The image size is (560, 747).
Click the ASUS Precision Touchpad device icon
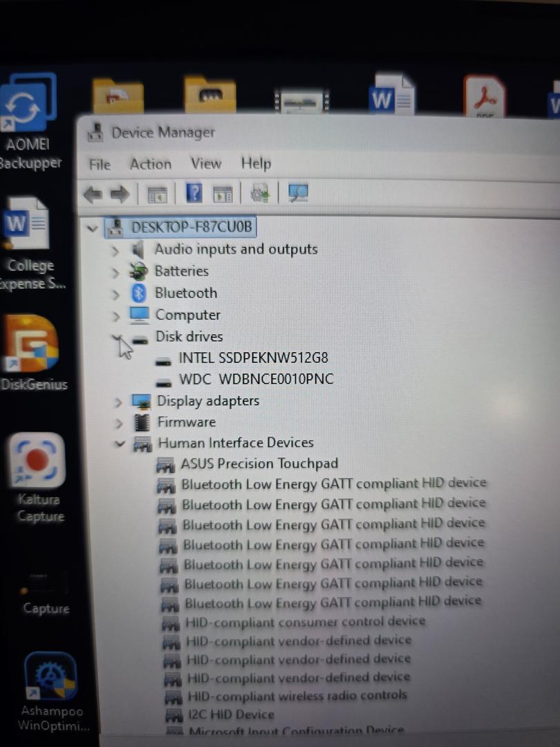(165, 465)
